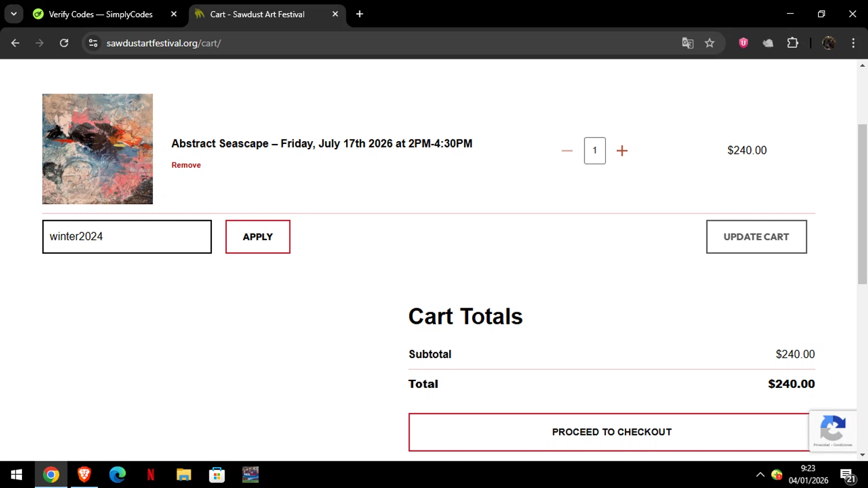Increase quantity with the plus icon
The image size is (868, 488).
(x=622, y=150)
